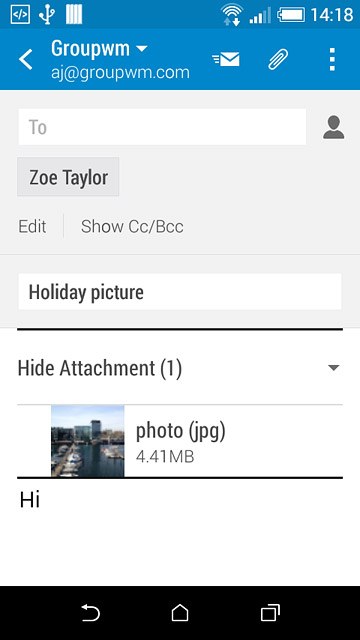This screenshot has height=640, width=360.
Task: Tap the back arrow in header
Action: 26,60
